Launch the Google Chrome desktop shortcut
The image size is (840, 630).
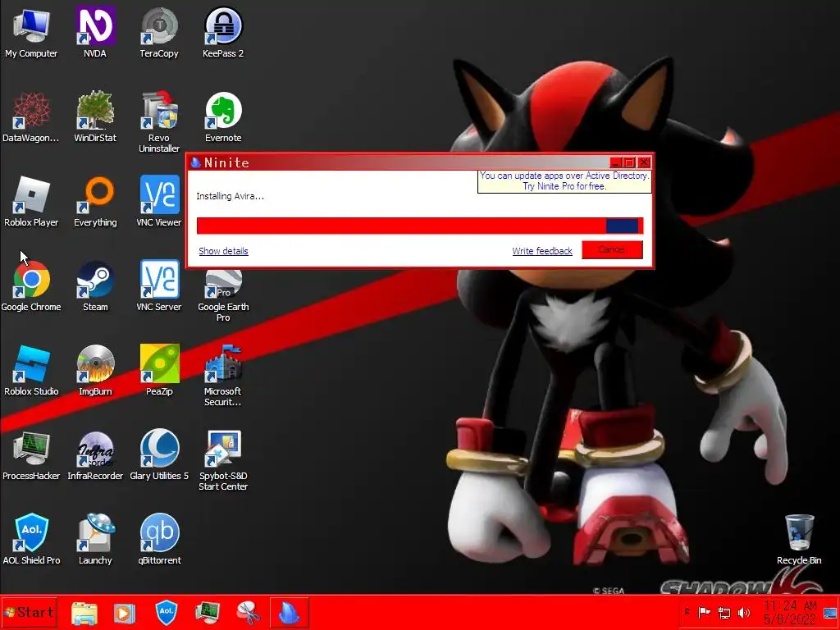[x=31, y=286]
